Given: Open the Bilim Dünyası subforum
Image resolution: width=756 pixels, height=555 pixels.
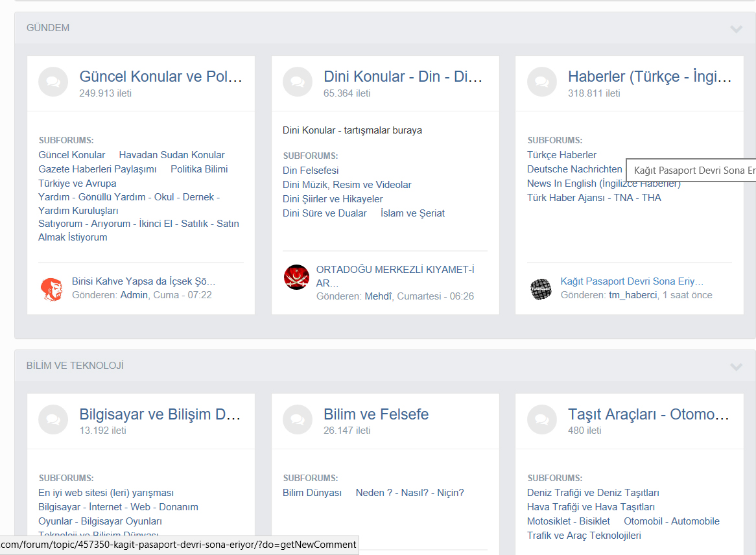Looking at the screenshot, I should click(x=312, y=493).
